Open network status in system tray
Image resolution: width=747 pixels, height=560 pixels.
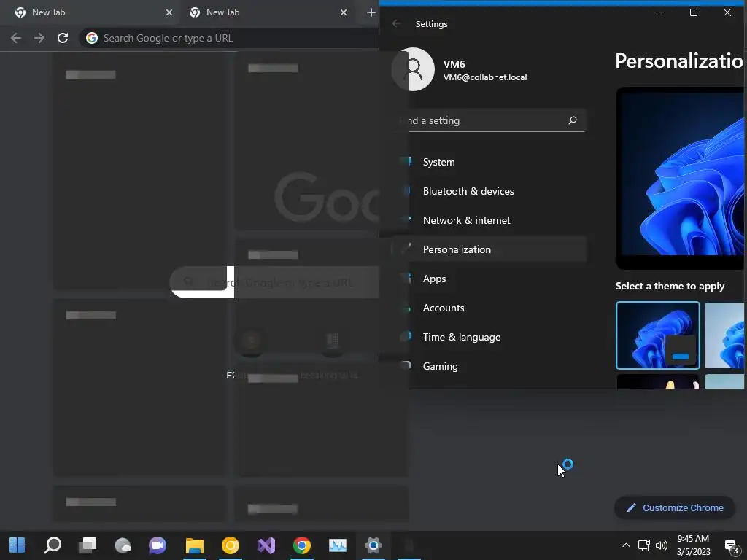tap(644, 545)
